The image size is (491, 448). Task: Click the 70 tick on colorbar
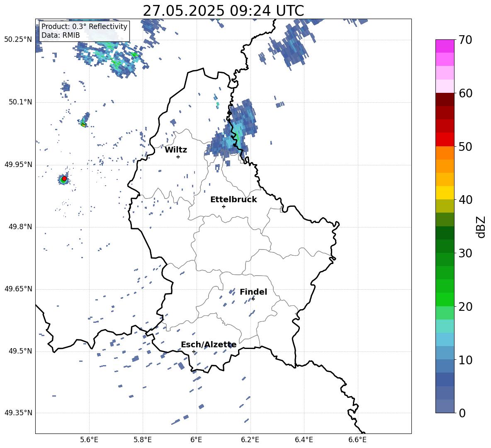pos(465,40)
